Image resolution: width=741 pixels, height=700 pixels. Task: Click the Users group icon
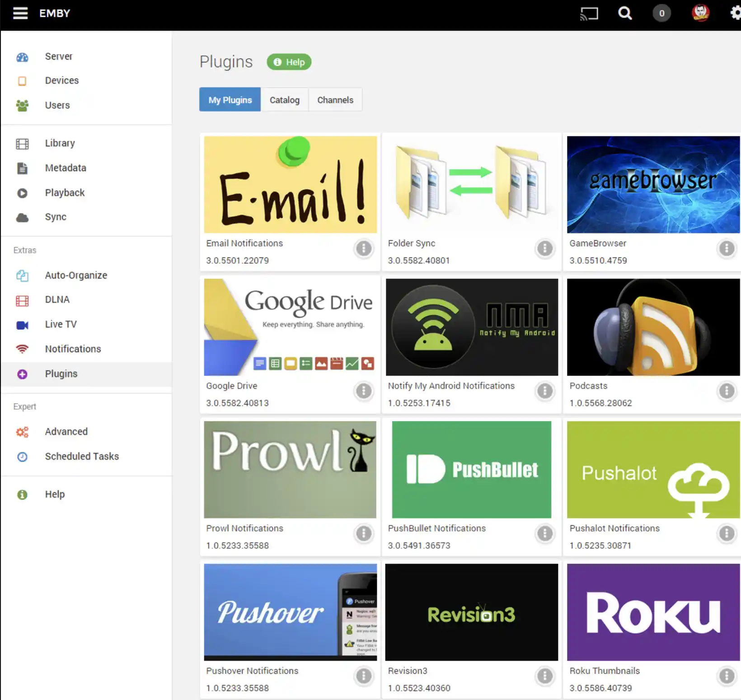[x=22, y=106]
